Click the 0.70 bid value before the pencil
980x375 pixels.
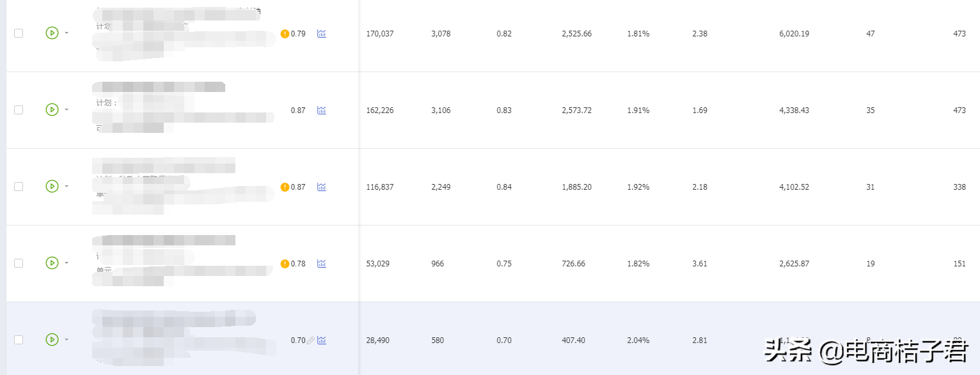pyautogui.click(x=298, y=341)
